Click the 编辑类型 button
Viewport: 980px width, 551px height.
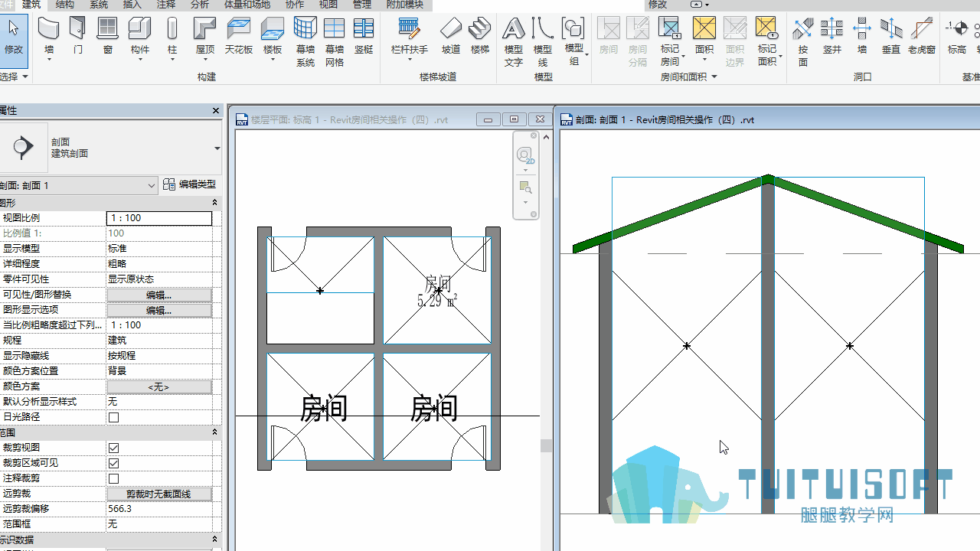click(190, 184)
